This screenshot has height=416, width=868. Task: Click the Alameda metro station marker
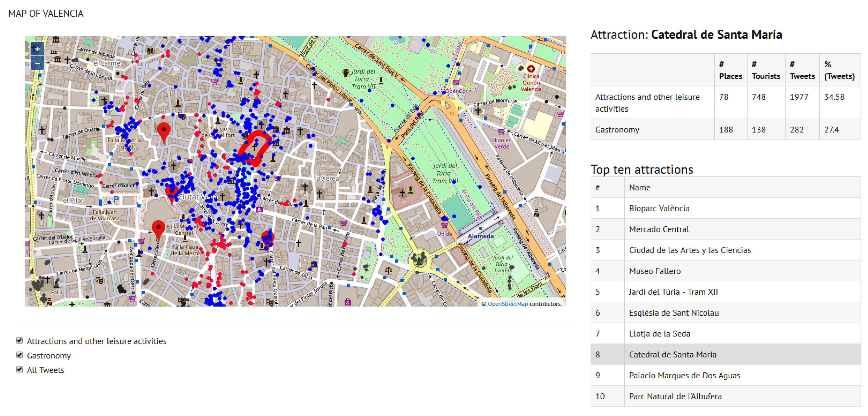481,228
